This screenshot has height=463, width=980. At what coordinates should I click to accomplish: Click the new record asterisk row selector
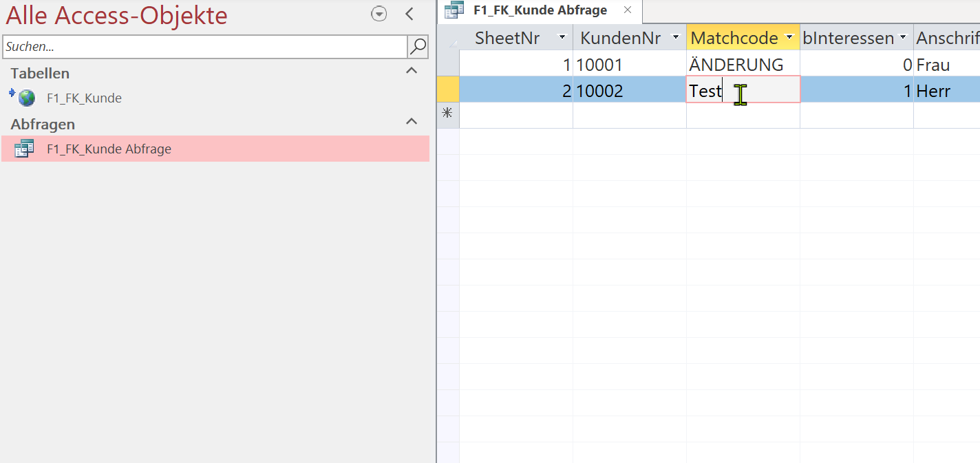[447, 114]
